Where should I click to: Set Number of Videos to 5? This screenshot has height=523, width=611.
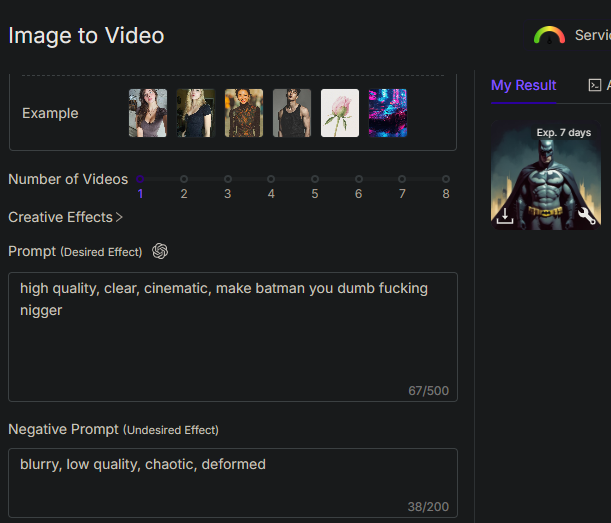pyautogui.click(x=315, y=179)
